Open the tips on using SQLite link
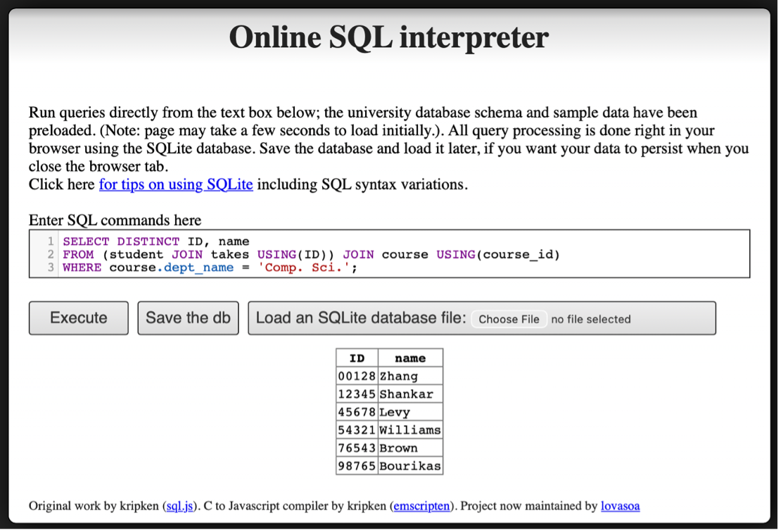This screenshot has width=783, height=532. click(x=176, y=184)
